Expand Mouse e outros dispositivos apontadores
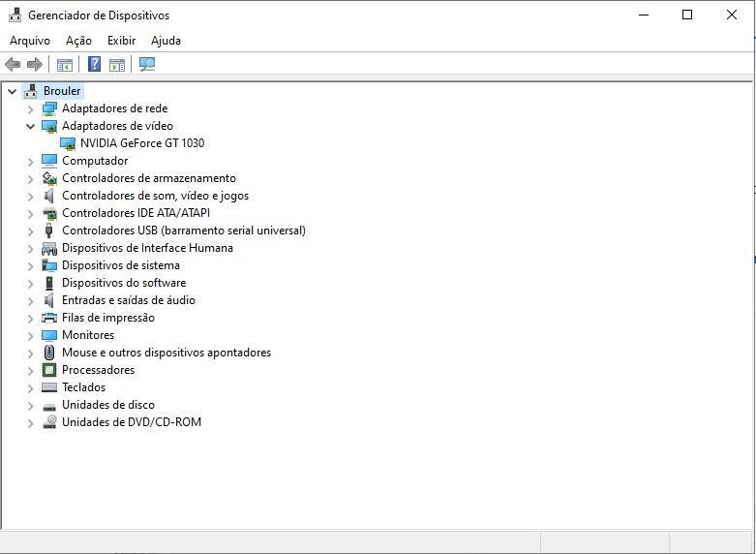 pos(30,353)
